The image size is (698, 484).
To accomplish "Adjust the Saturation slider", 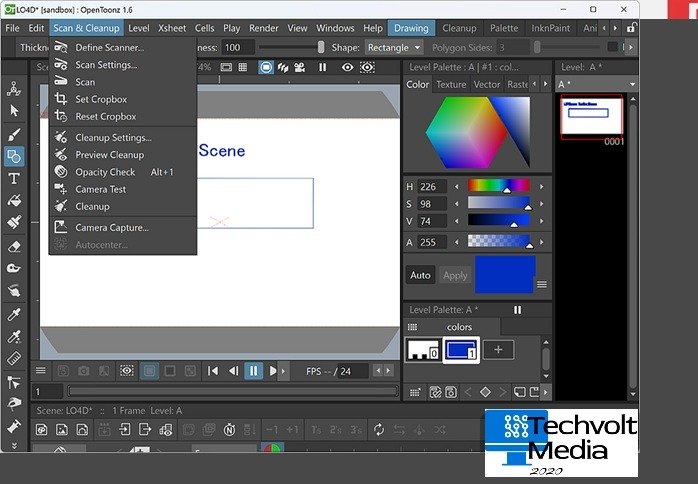I will point(499,203).
